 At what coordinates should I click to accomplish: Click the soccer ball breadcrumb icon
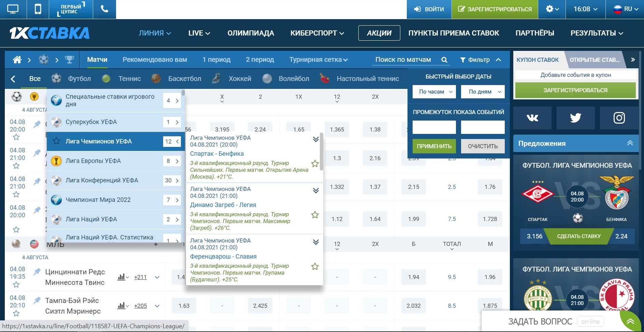tap(43, 60)
